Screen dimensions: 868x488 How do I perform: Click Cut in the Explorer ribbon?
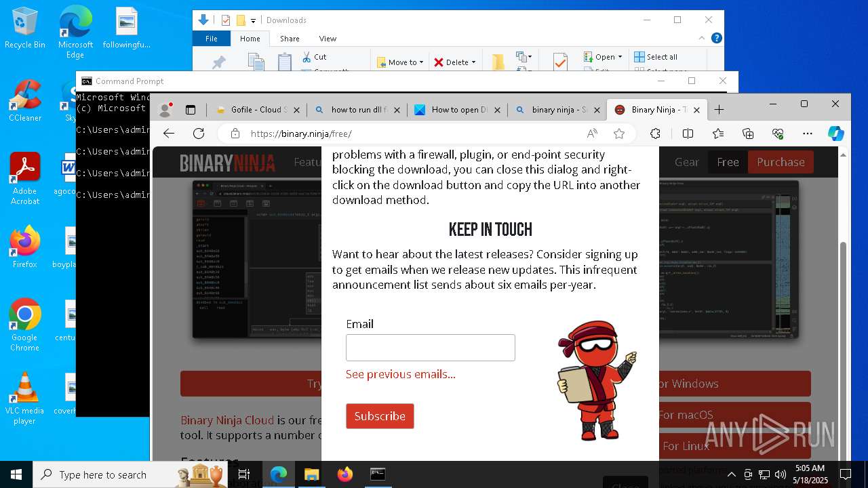coord(314,57)
